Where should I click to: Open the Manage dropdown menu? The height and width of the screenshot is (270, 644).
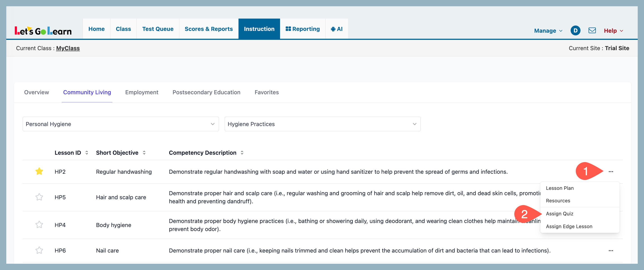(548, 31)
